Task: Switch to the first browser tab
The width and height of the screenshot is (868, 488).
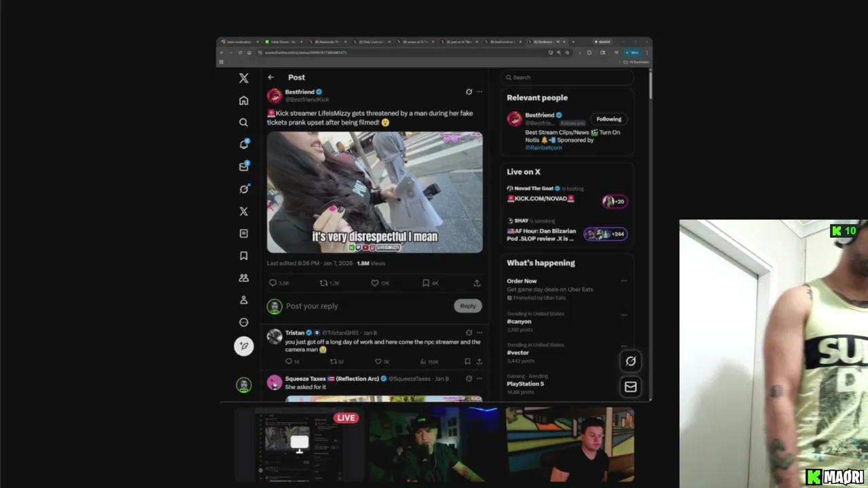Action: coord(239,41)
